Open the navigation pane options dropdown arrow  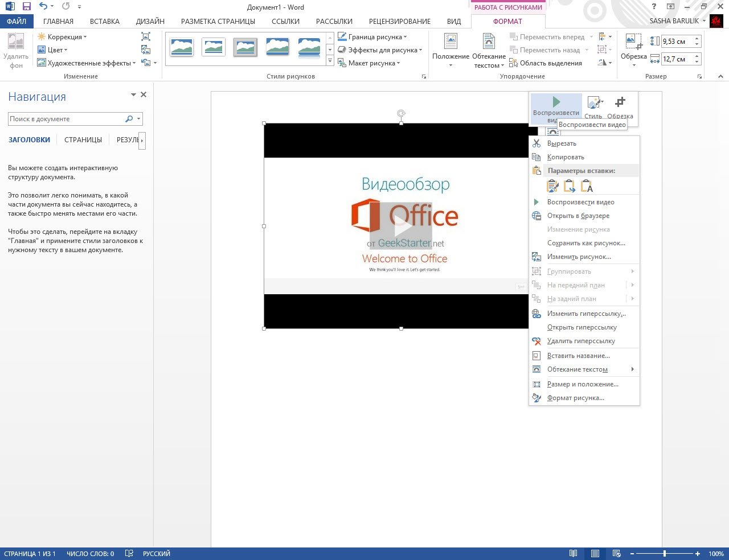[133, 95]
